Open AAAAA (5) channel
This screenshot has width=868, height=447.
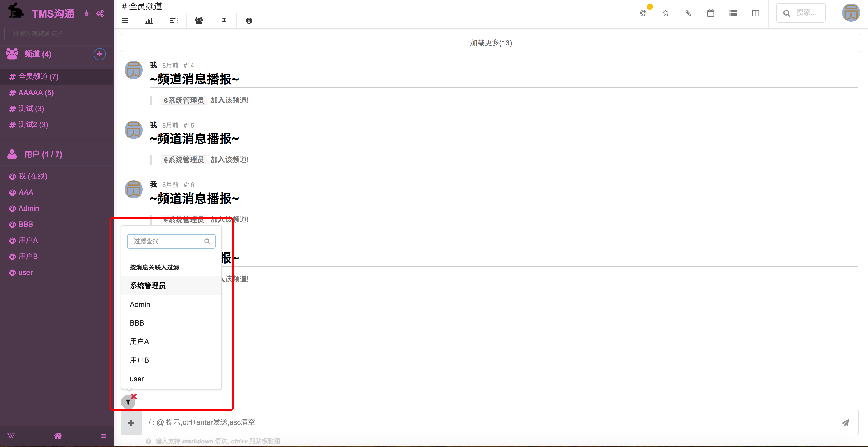point(57,93)
